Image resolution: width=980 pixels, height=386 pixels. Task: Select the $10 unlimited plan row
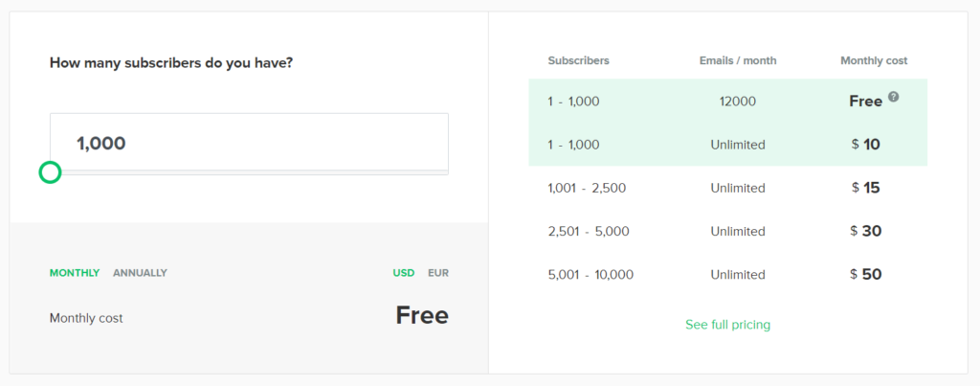click(728, 145)
